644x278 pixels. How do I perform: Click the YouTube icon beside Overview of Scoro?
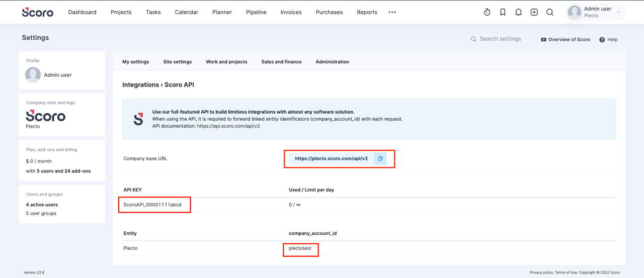(x=543, y=39)
